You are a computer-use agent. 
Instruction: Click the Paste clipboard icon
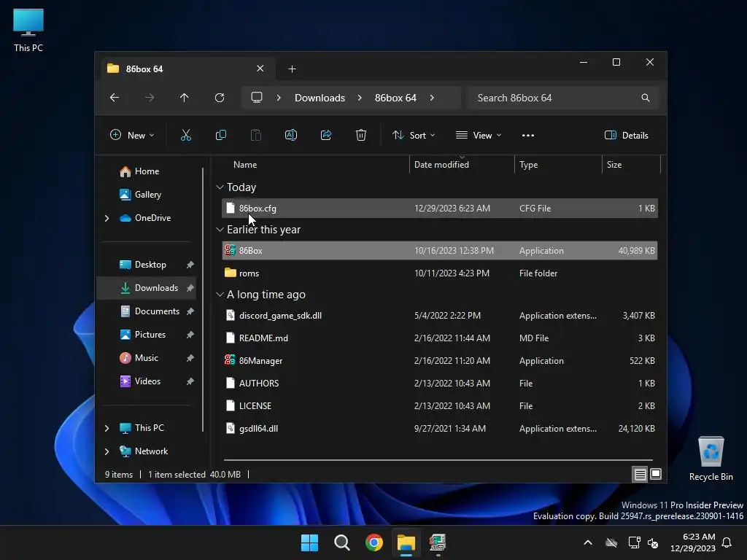(256, 135)
